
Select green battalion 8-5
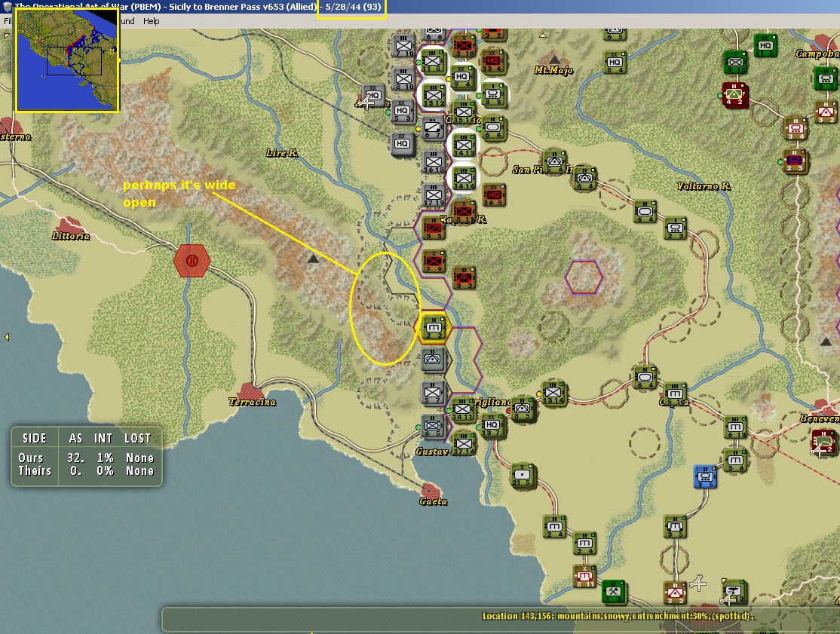click(x=523, y=409)
